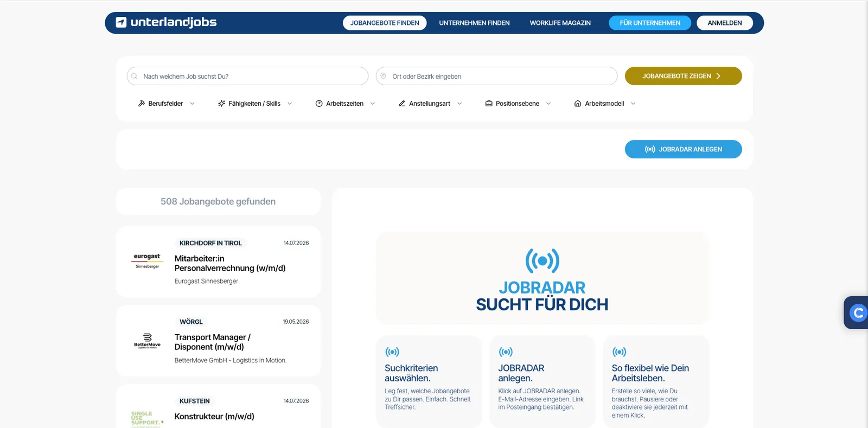The height and width of the screenshot is (428, 868).
Task: Click the Eurogast Sinnesberger company name
Action: pos(206,281)
